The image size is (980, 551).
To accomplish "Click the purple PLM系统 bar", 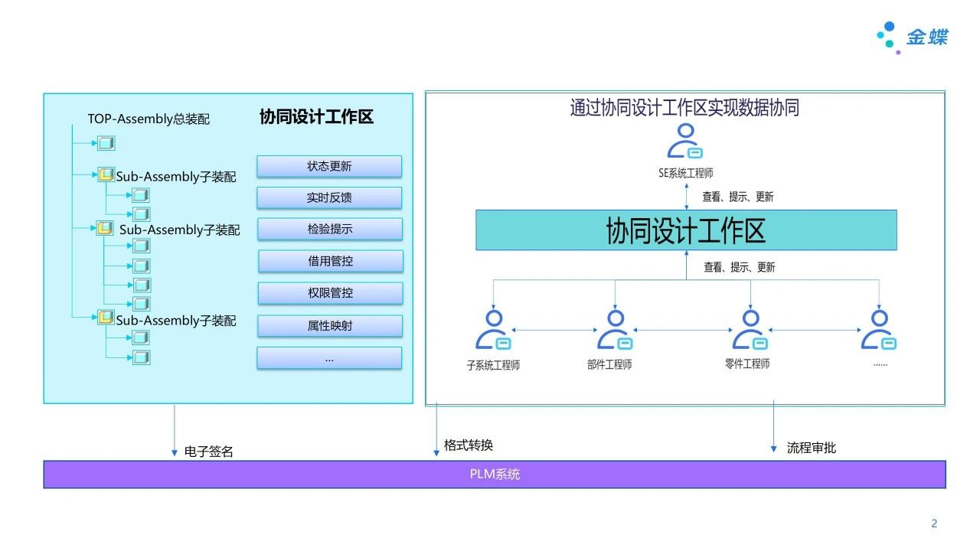I will click(x=495, y=474).
